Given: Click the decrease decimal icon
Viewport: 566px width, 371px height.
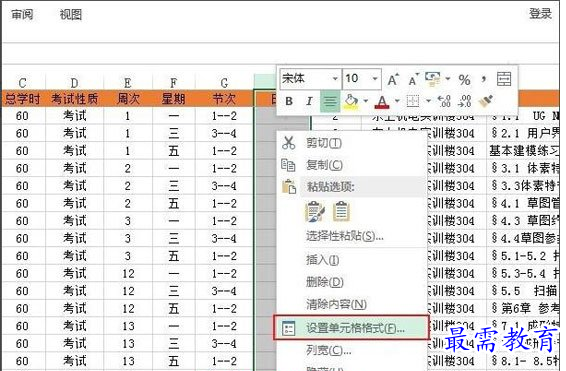Looking at the screenshot, I should click(x=464, y=101).
